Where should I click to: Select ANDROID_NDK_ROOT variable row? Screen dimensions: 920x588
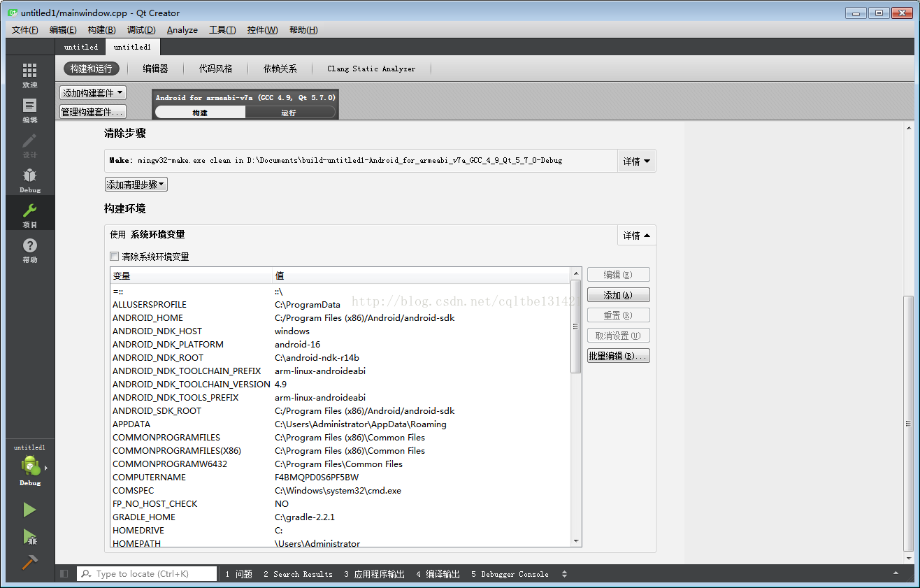[340, 357]
